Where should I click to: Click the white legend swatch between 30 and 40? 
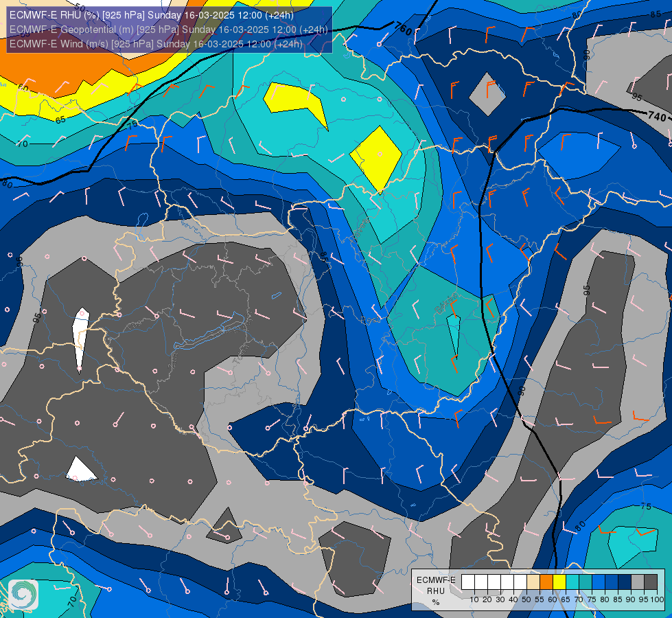click(x=507, y=582)
